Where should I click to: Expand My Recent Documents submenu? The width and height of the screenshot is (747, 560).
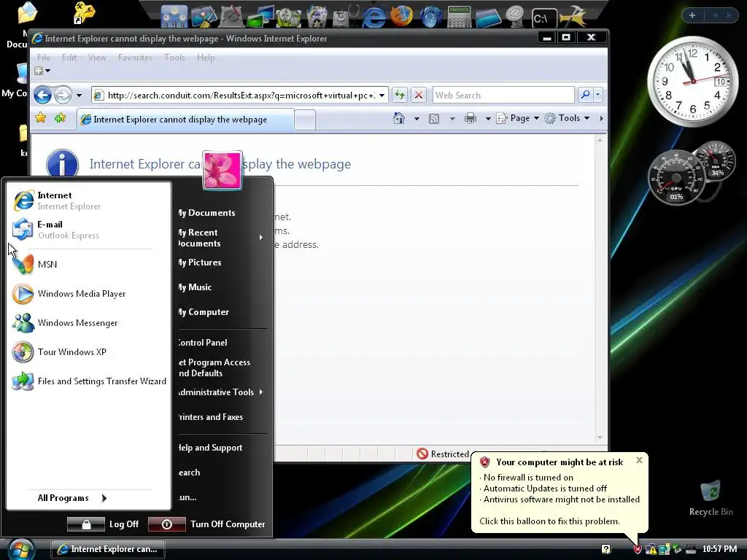(260, 237)
